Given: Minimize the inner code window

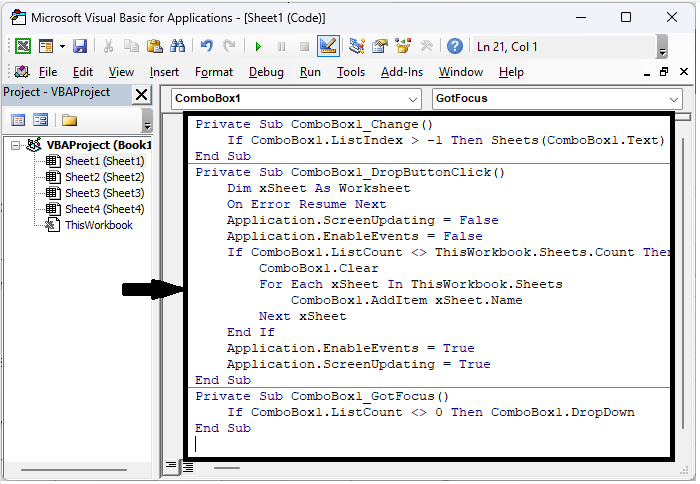Looking at the screenshot, I should click(646, 73).
